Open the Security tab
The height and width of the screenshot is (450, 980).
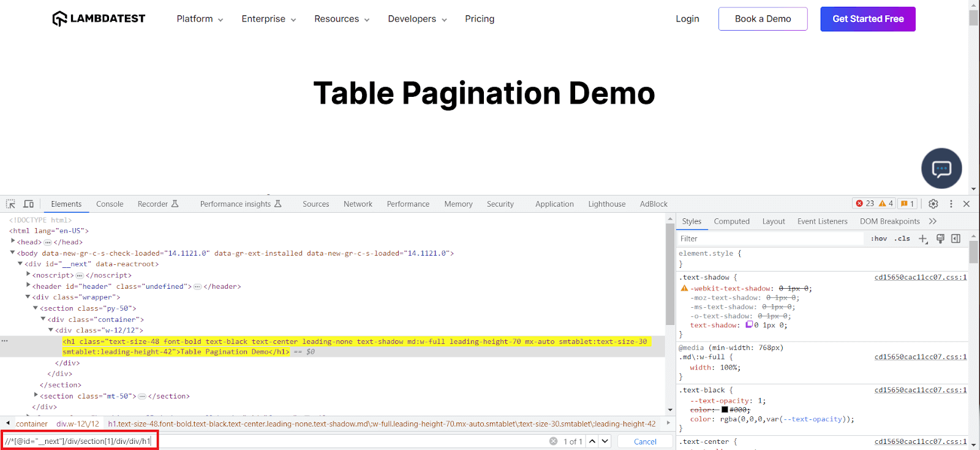coord(500,204)
